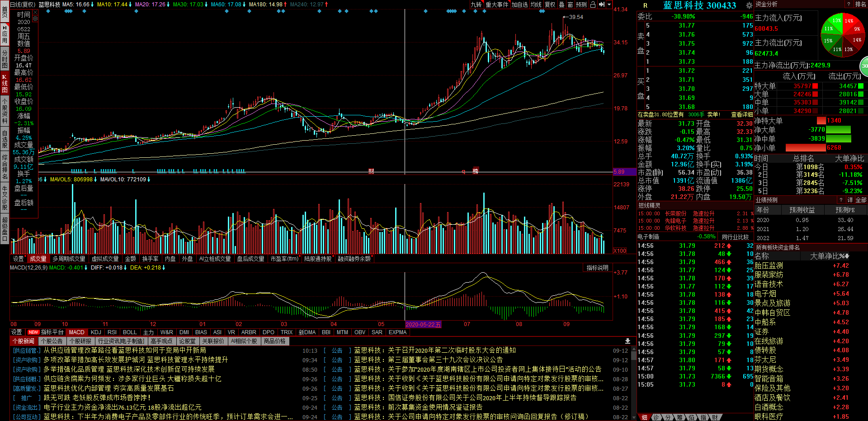
Task: Sort by 大单净比% column header
Action: tap(829, 256)
